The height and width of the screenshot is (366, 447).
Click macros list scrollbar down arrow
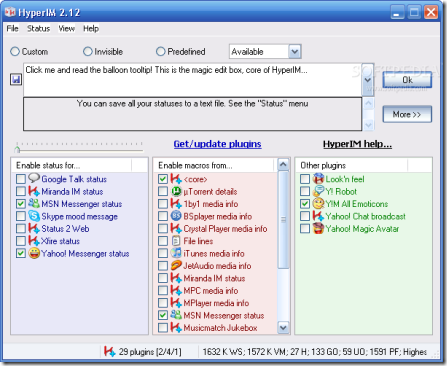[x=283, y=327]
